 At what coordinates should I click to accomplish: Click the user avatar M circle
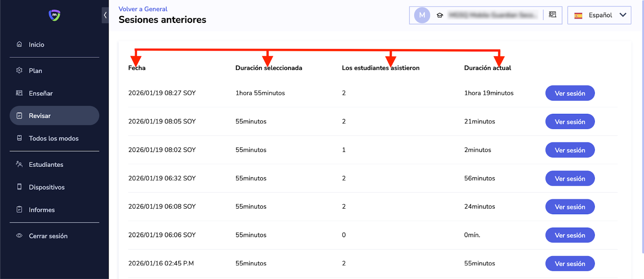[422, 15]
